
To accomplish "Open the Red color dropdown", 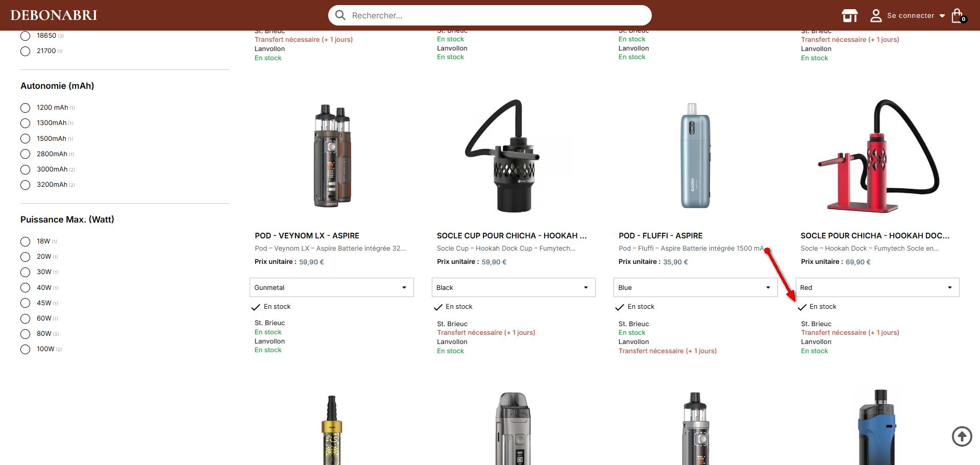I will (x=877, y=287).
